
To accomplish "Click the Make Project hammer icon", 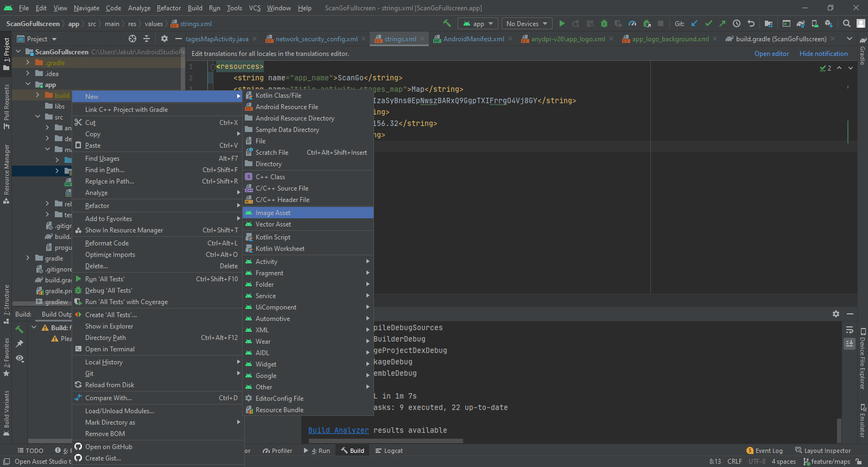I will pos(447,23).
